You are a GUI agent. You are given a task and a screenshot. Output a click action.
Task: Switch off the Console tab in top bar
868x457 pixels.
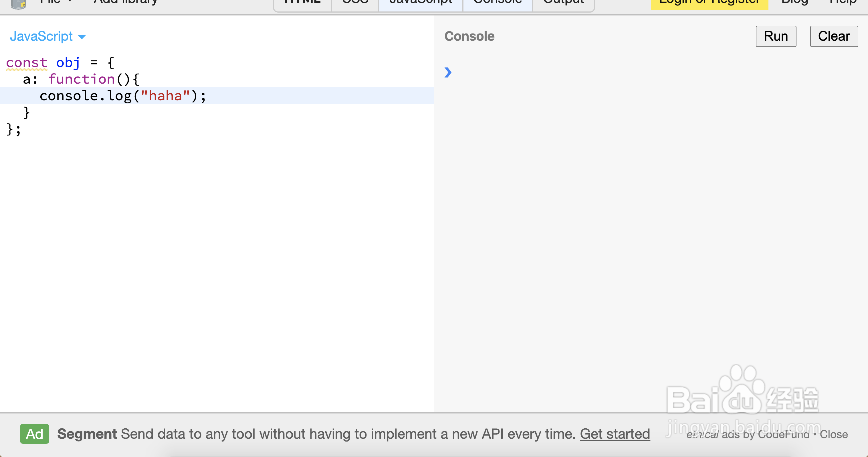(497, 3)
